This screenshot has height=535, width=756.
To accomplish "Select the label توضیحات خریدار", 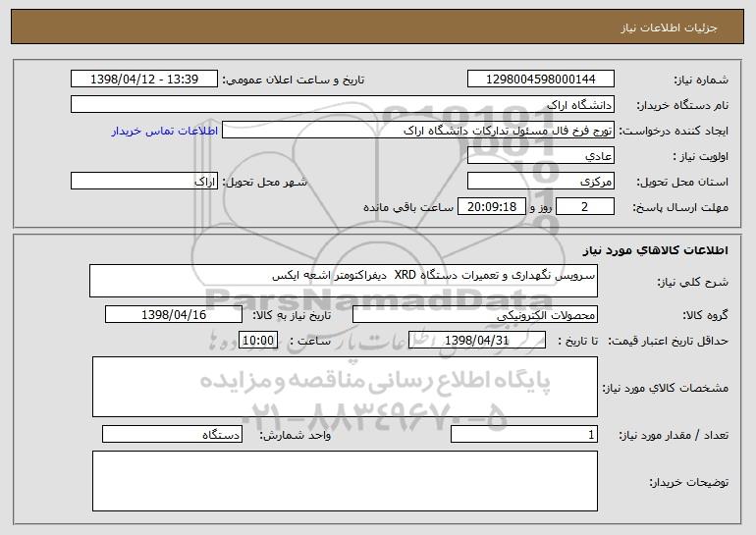I will (x=688, y=482).
